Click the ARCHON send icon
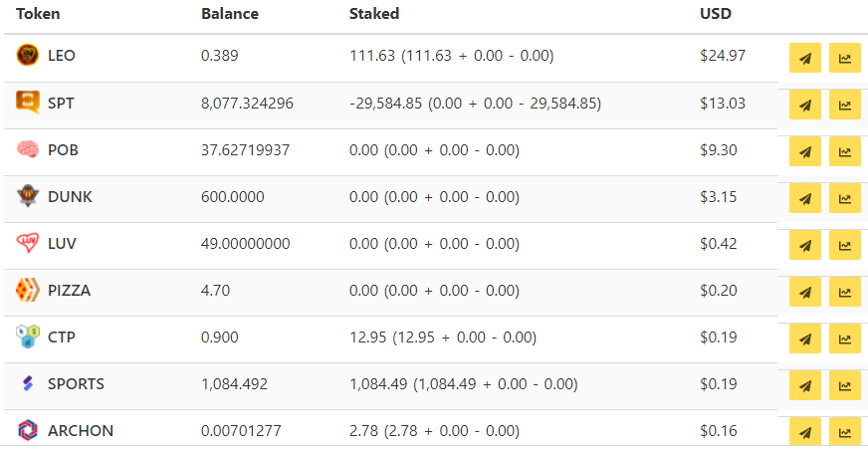The image size is (868, 452). (805, 431)
